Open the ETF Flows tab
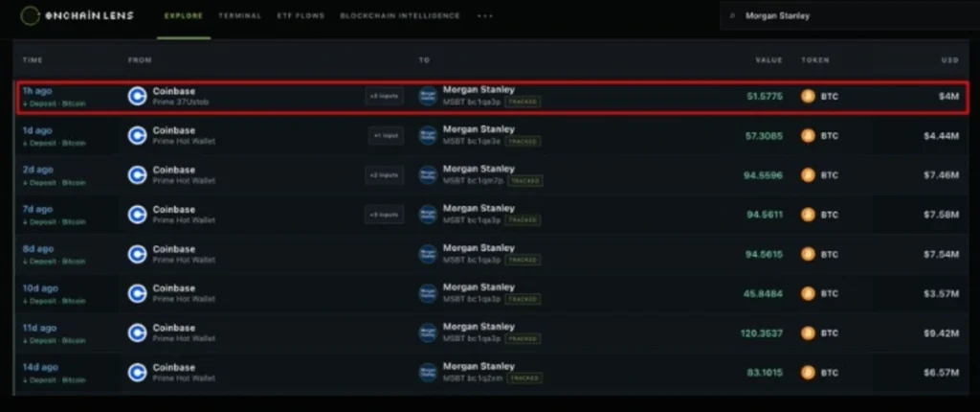Viewport: 980px width, 412px height. pyautogui.click(x=301, y=16)
